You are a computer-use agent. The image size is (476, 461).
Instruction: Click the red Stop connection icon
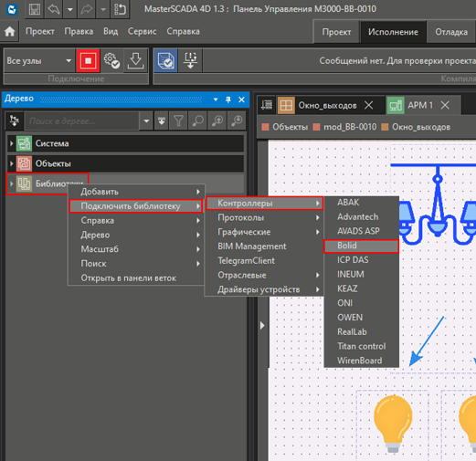tap(88, 60)
